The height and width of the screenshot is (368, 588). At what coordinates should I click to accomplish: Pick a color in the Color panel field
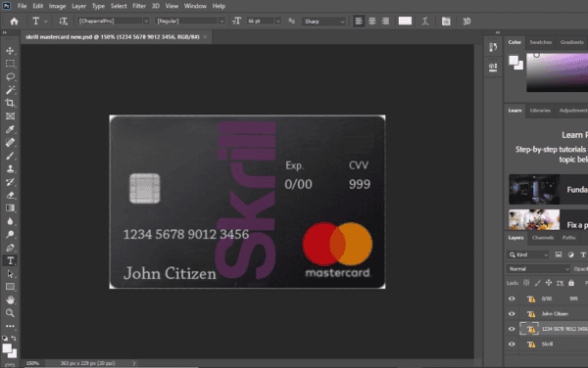coord(558,72)
